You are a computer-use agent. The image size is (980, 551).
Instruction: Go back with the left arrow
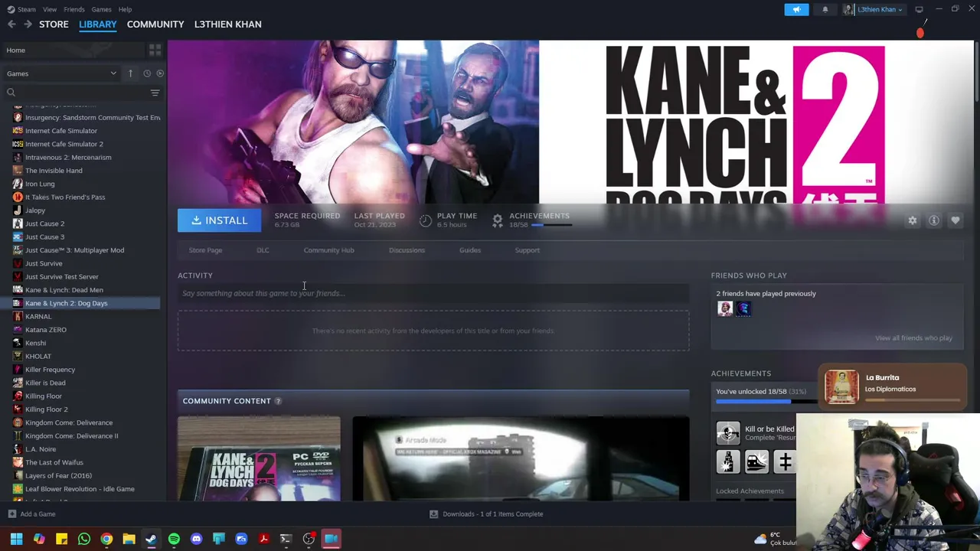click(x=11, y=24)
